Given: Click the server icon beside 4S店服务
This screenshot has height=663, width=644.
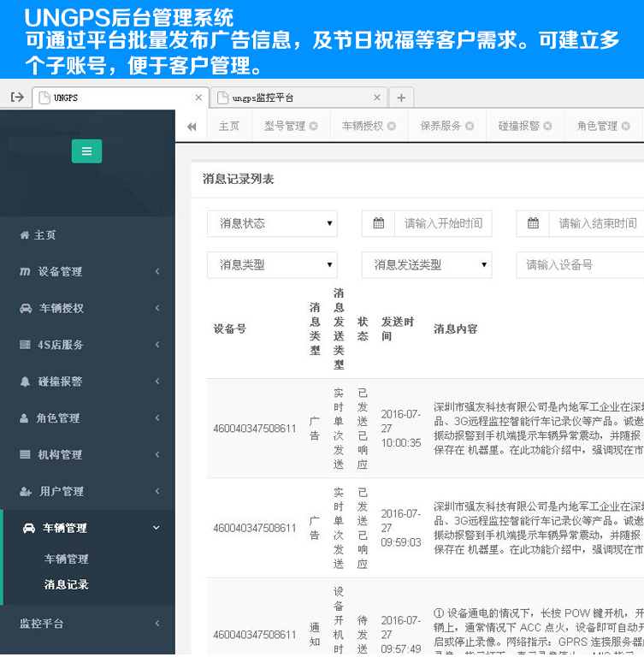Looking at the screenshot, I should click(25, 345).
